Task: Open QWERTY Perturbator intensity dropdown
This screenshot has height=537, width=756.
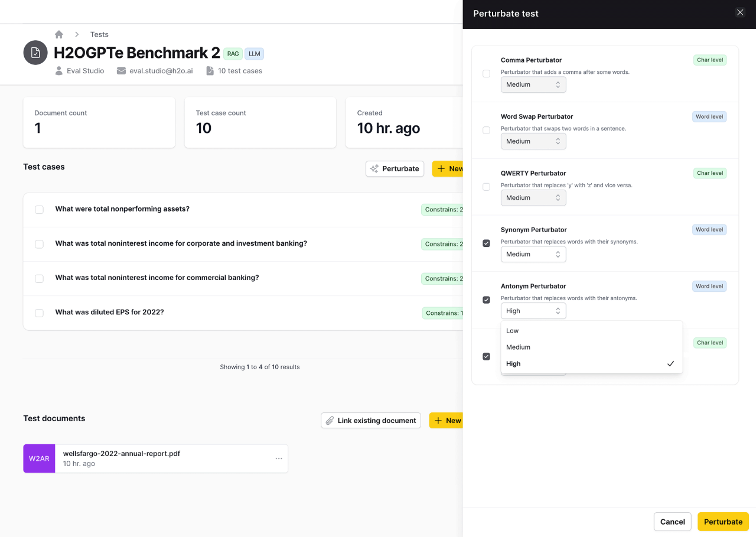Action: coord(533,198)
